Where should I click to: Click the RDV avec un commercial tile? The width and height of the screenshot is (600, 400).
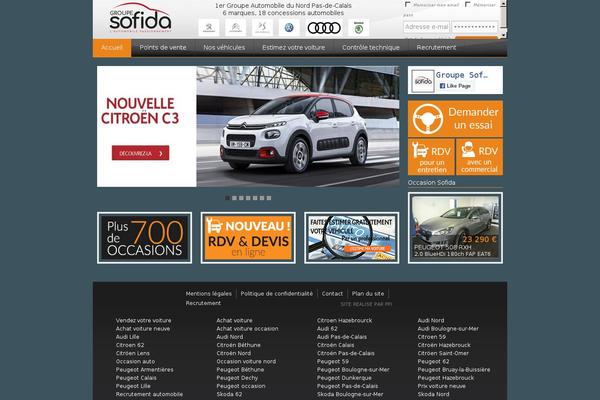point(479,157)
